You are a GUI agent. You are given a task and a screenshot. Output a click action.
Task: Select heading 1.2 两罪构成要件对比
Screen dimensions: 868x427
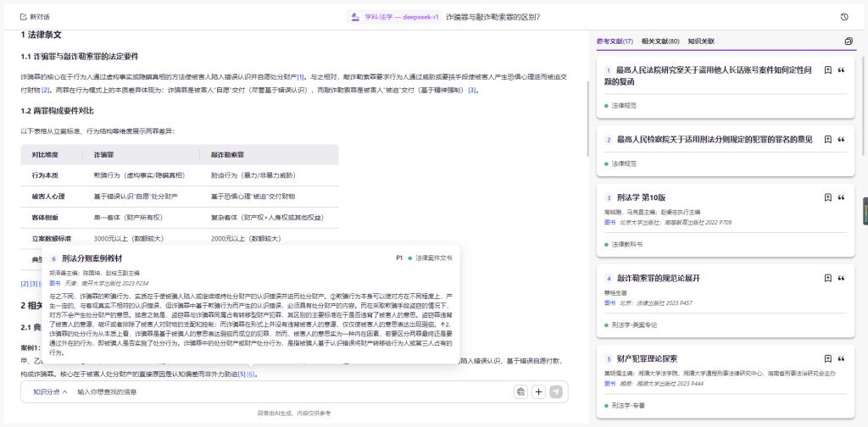click(x=57, y=111)
